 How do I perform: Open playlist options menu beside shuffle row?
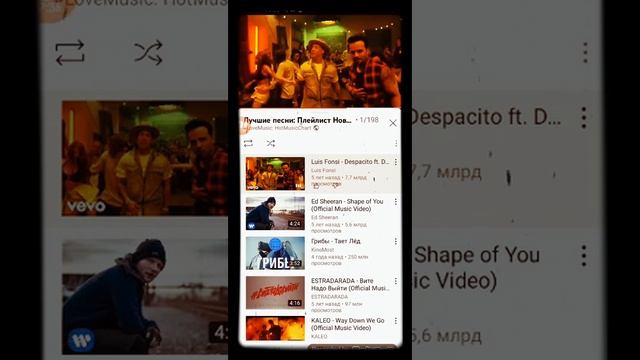[396, 143]
